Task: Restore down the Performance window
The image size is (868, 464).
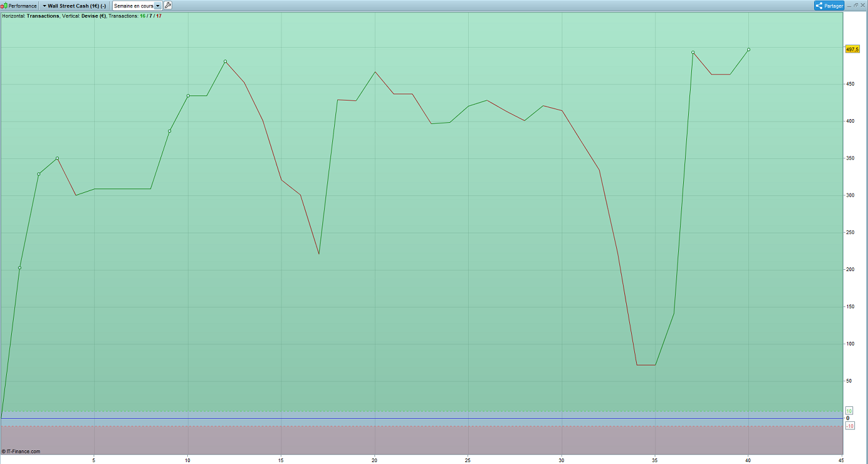Action: 856,5
